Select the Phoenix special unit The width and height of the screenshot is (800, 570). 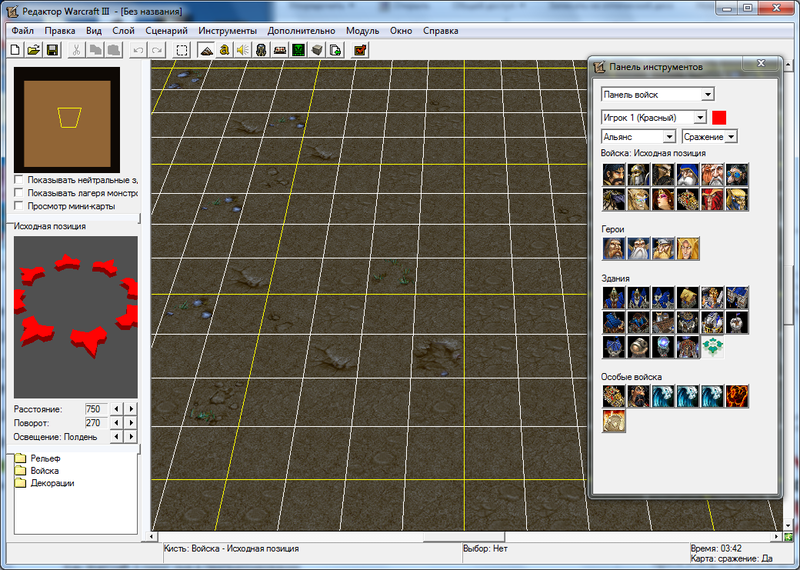click(737, 396)
